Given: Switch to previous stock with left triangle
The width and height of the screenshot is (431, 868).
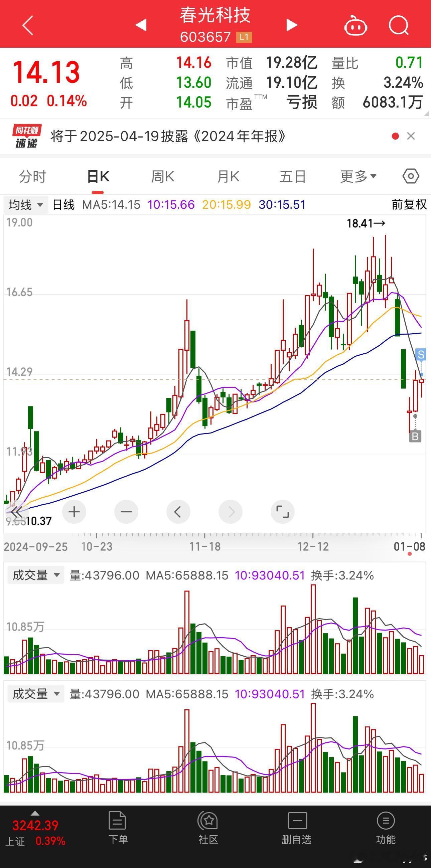Looking at the screenshot, I should click(x=141, y=25).
